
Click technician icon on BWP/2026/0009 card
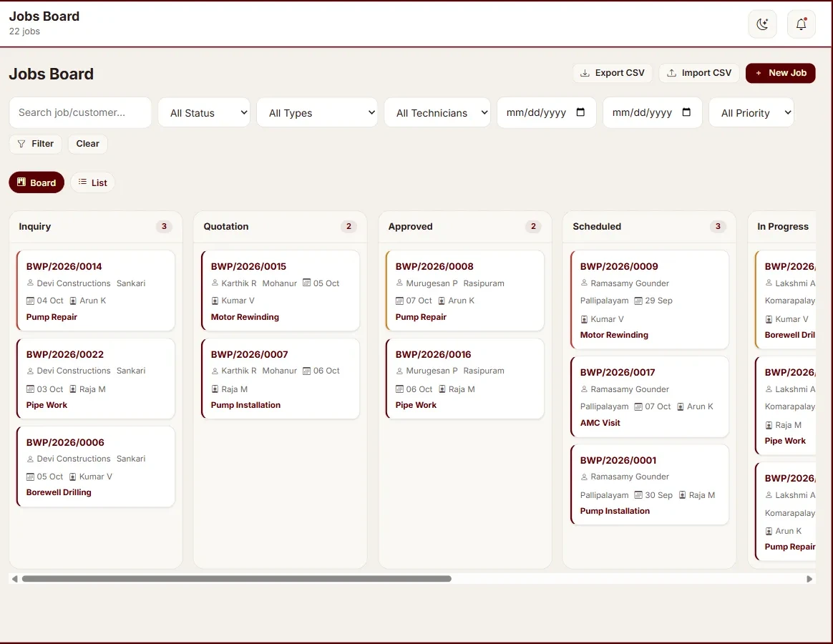[x=585, y=319]
